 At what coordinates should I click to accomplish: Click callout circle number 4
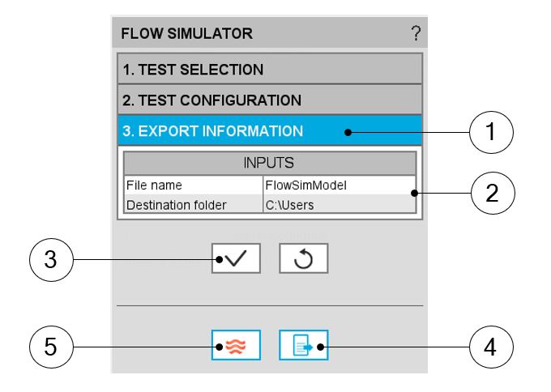tap(491, 346)
